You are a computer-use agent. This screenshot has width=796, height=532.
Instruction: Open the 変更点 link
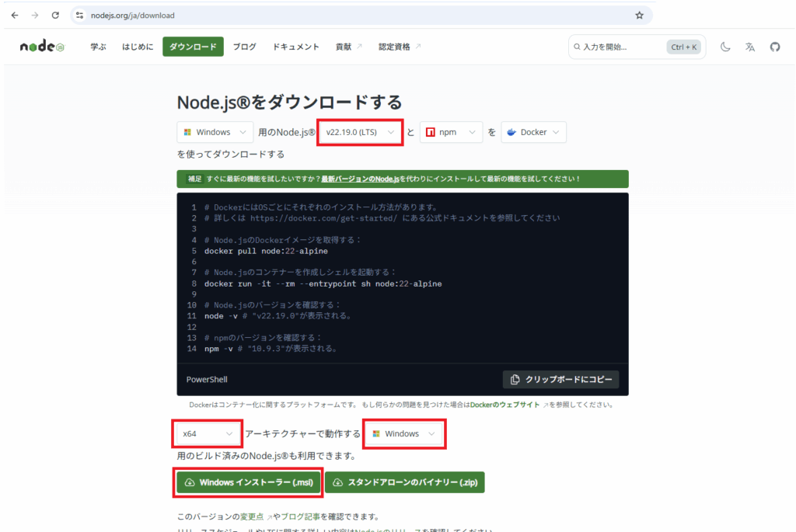pyautogui.click(x=252, y=516)
